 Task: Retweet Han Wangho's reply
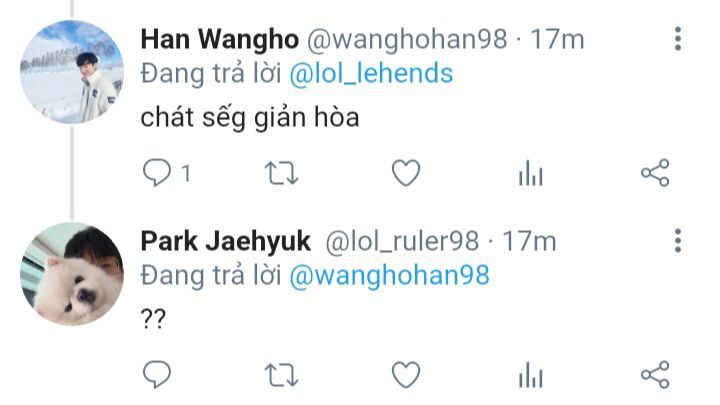tap(281, 173)
